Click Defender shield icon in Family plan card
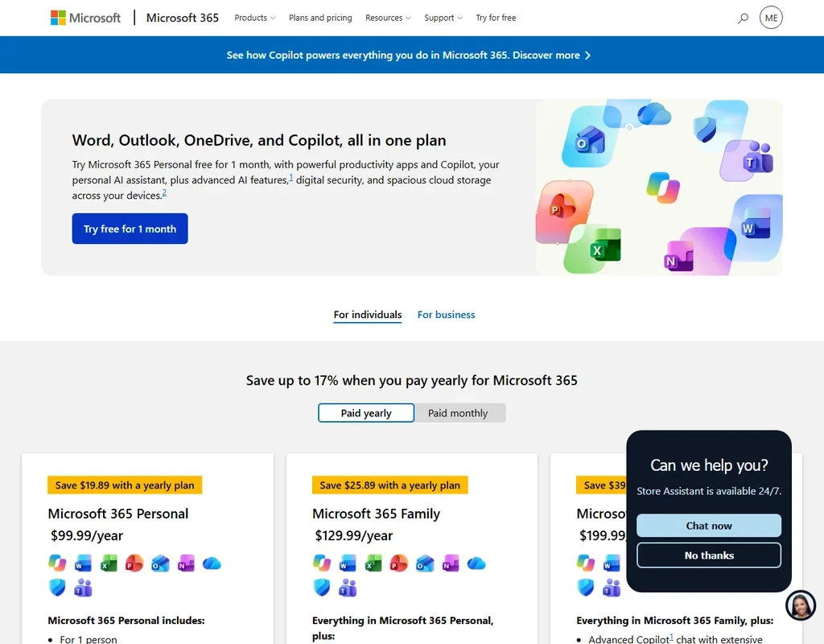824x644 pixels. pos(322,587)
